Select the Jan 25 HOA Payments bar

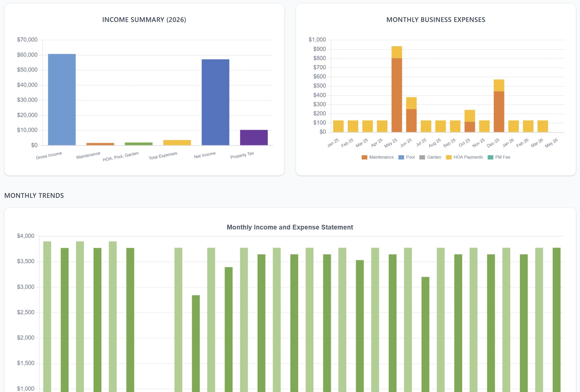pyautogui.click(x=338, y=126)
